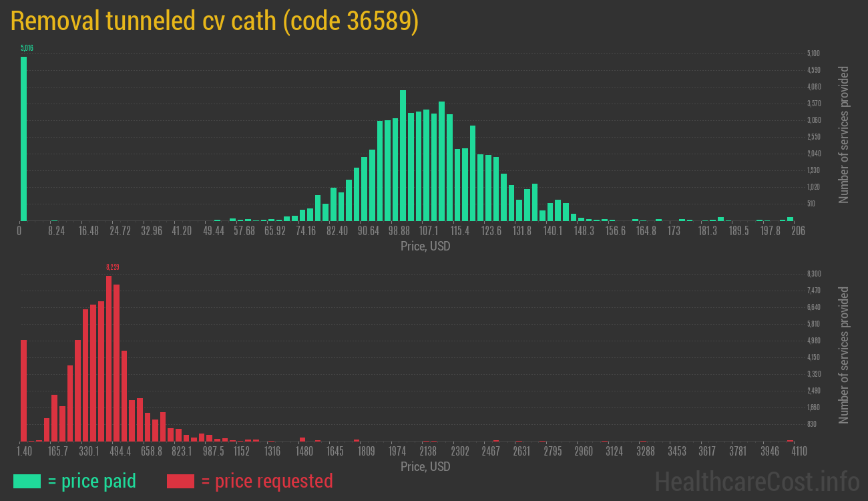This screenshot has height=501, width=868.
Task: Click the 4110 tick label on red chart
Action: tap(799, 452)
